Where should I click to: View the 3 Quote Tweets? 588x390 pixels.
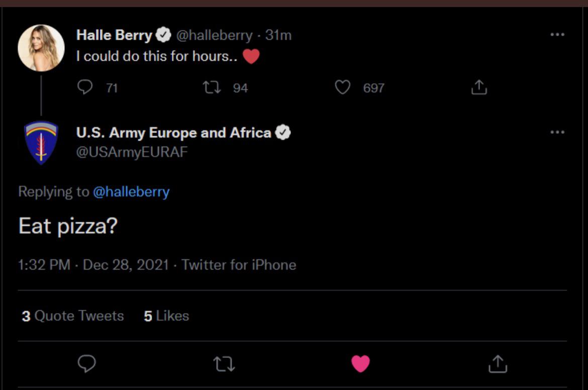(73, 316)
